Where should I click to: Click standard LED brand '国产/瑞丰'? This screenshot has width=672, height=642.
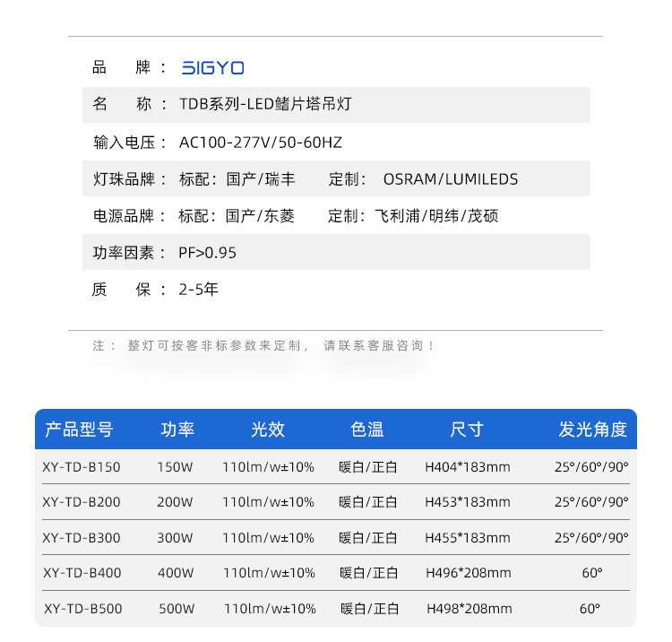[x=261, y=179]
